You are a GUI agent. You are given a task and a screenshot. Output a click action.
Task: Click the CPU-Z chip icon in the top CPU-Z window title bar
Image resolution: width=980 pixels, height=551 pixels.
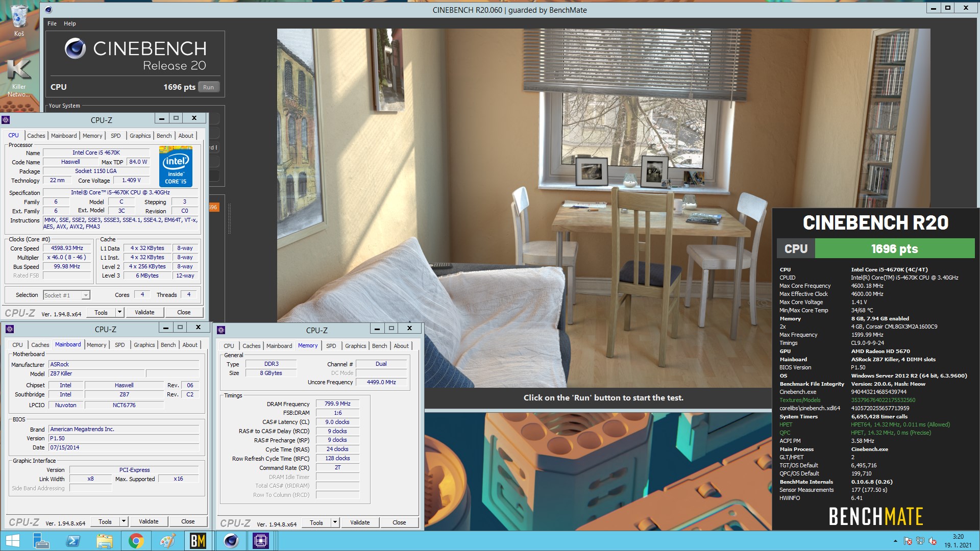(x=6, y=120)
